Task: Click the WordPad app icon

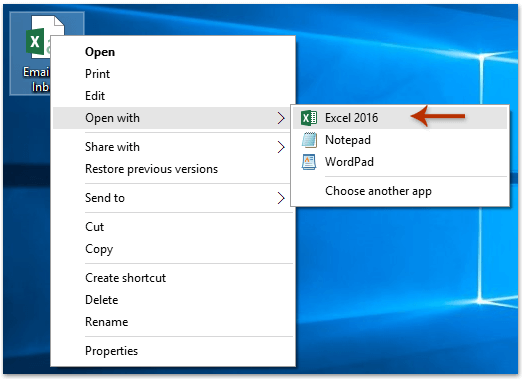Action: [309, 162]
